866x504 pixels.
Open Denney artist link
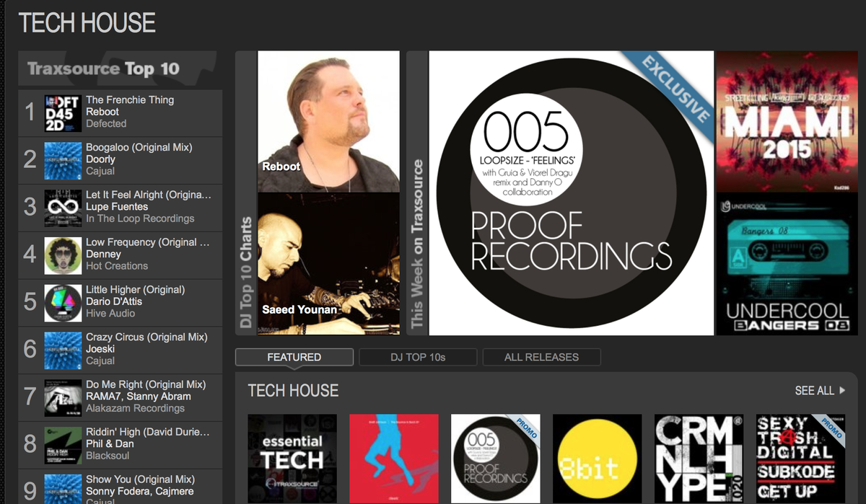tap(103, 255)
